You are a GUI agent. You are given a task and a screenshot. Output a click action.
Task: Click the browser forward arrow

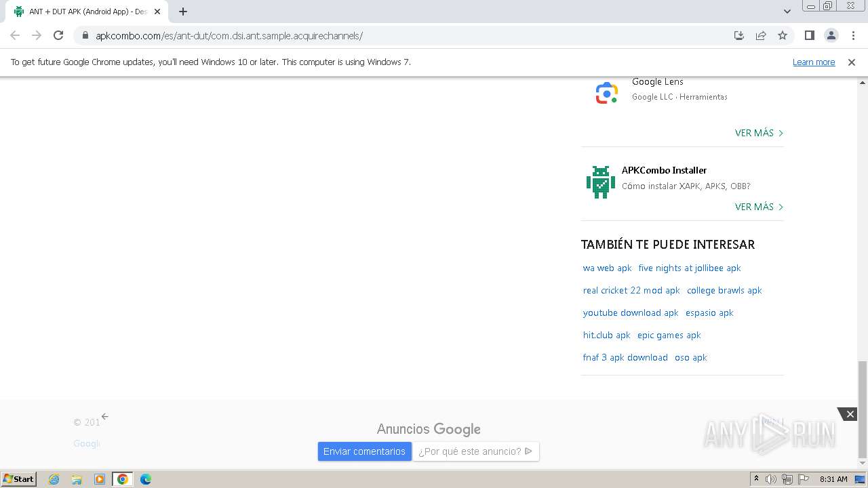pyautogui.click(x=37, y=35)
